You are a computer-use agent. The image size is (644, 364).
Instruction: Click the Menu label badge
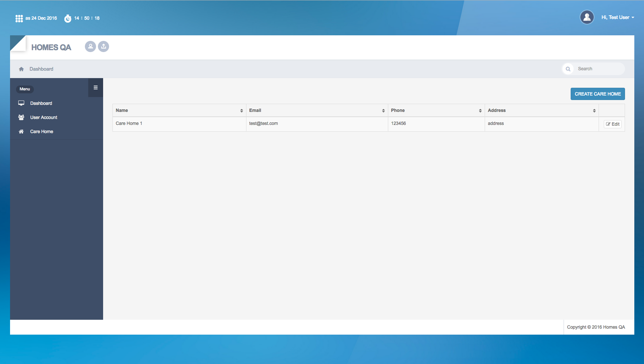25,89
